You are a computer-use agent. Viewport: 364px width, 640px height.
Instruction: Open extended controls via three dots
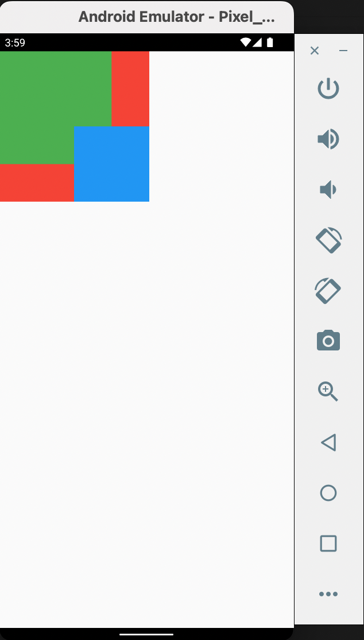coord(328,594)
